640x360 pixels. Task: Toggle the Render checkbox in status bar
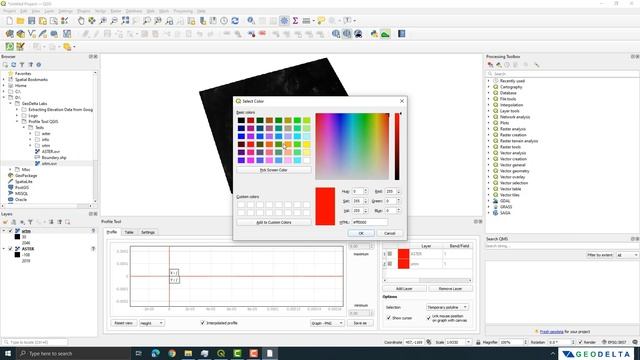(x=580, y=342)
